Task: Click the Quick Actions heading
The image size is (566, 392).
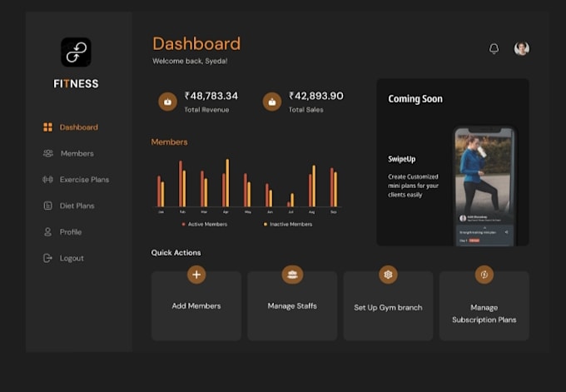Action: [176, 253]
